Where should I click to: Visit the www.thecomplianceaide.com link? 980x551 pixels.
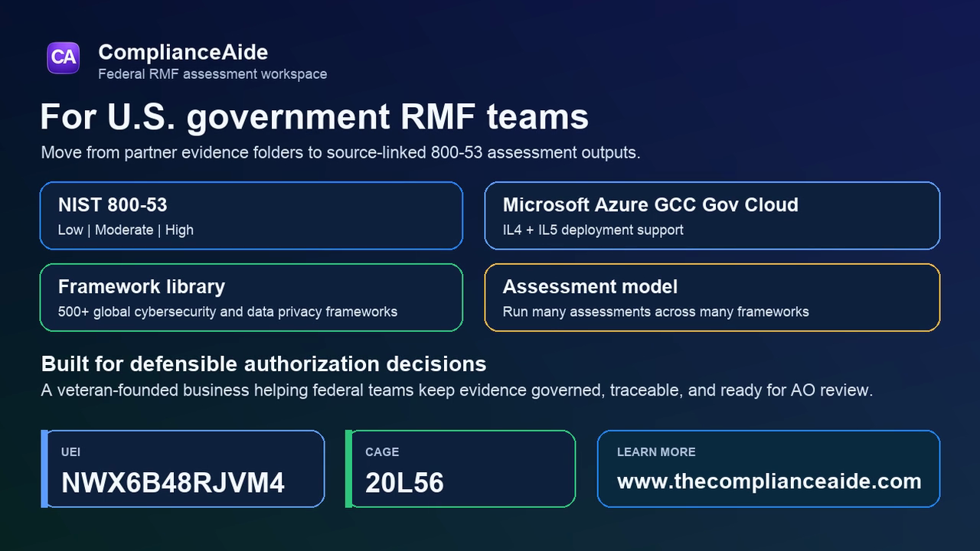click(x=769, y=481)
